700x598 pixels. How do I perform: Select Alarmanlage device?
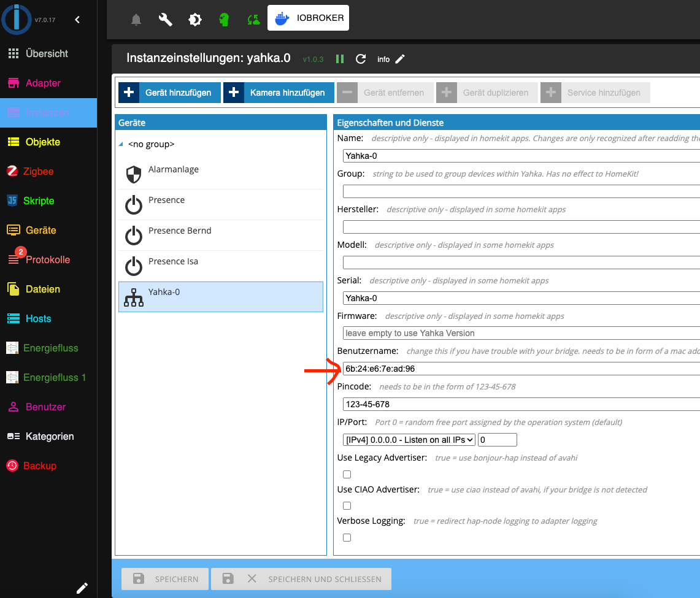click(221, 174)
